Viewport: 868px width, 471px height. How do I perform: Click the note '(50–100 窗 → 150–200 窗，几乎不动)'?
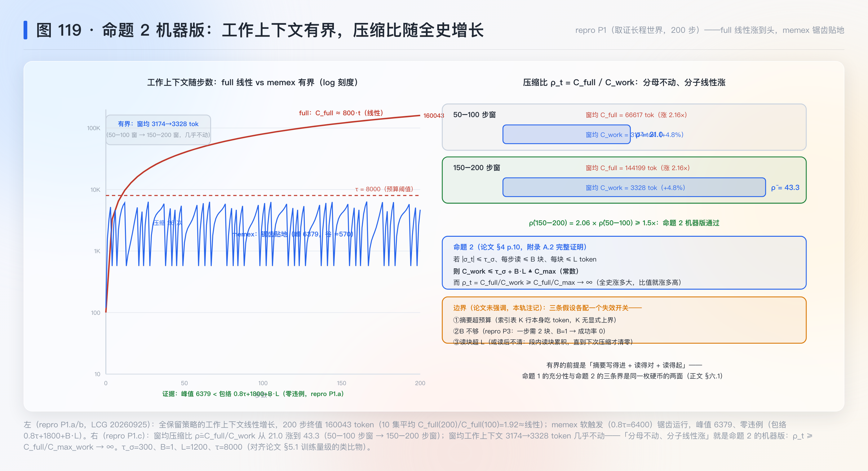(158, 135)
